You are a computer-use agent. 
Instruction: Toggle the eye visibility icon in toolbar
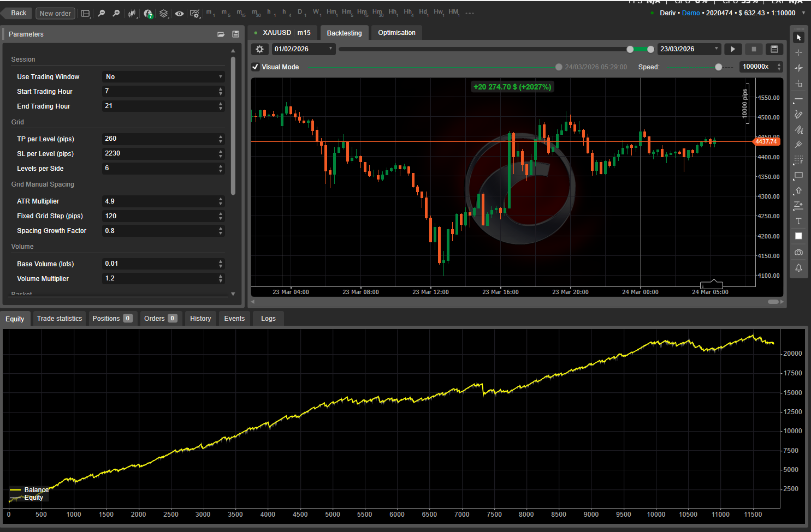(179, 13)
